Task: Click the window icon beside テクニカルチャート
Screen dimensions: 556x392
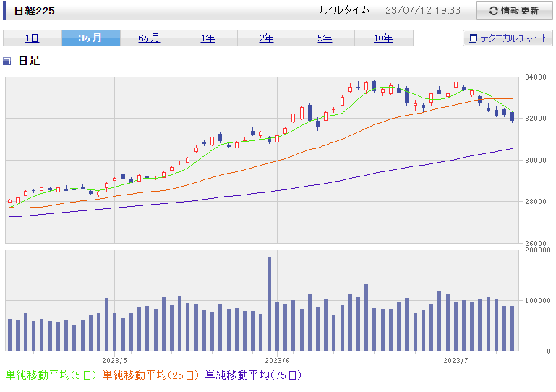Action: (x=473, y=38)
